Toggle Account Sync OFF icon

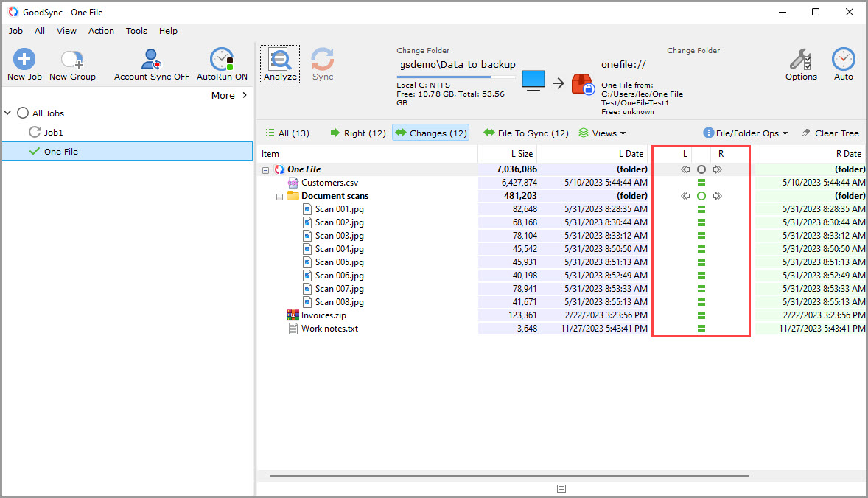(151, 59)
